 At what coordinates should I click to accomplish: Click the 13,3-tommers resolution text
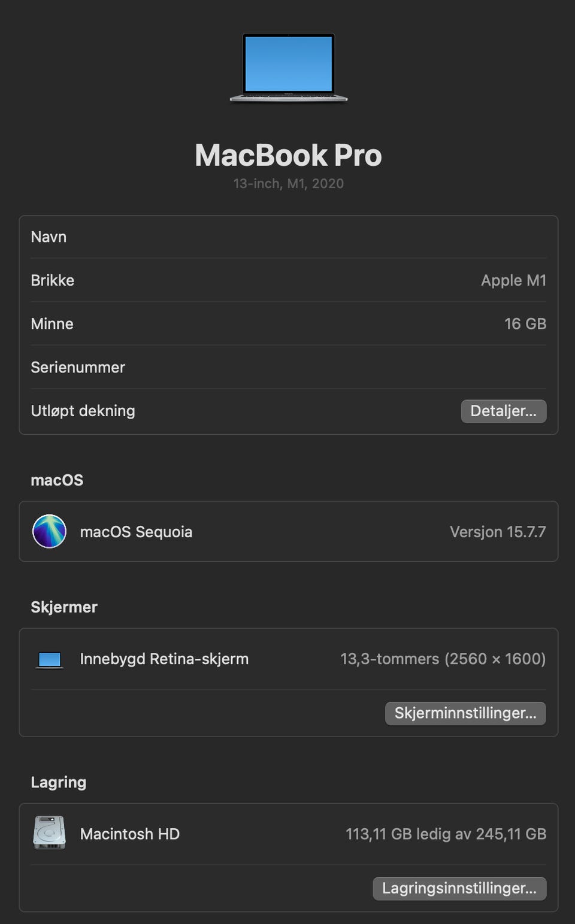coord(443,659)
